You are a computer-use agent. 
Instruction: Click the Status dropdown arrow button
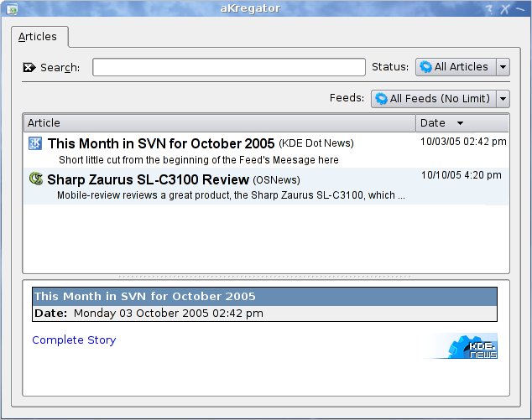(x=503, y=67)
